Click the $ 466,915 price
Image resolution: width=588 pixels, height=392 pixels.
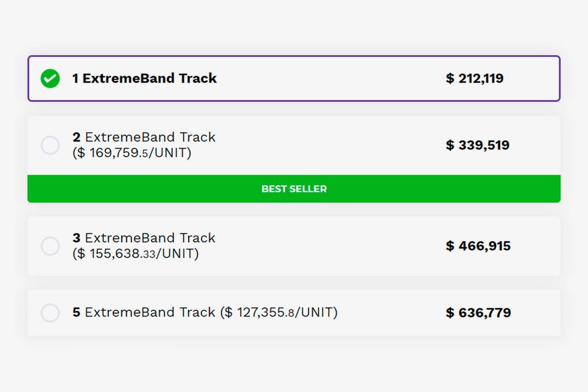[x=478, y=246]
